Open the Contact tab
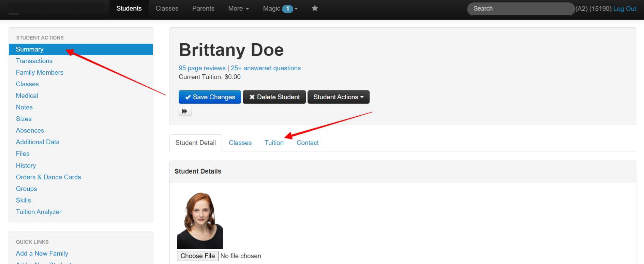 point(307,143)
